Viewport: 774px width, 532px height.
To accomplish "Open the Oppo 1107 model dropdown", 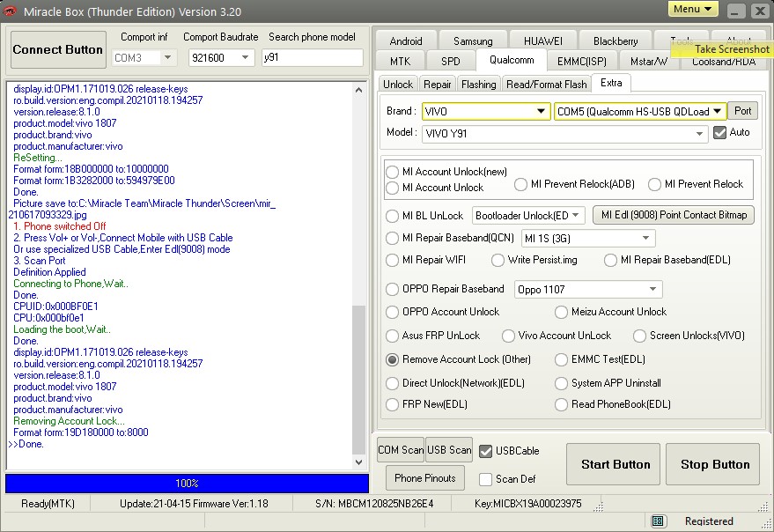I will 653,289.
